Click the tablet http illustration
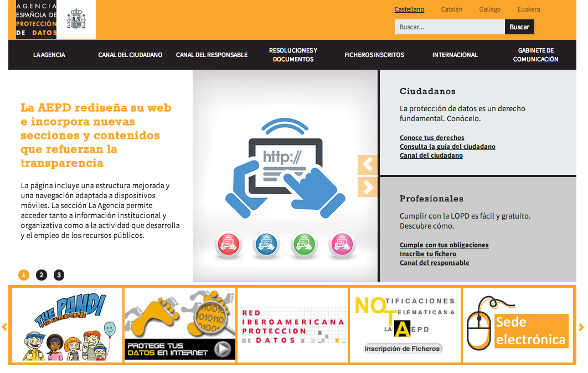The width and height of the screenshot is (588, 373). [x=285, y=168]
